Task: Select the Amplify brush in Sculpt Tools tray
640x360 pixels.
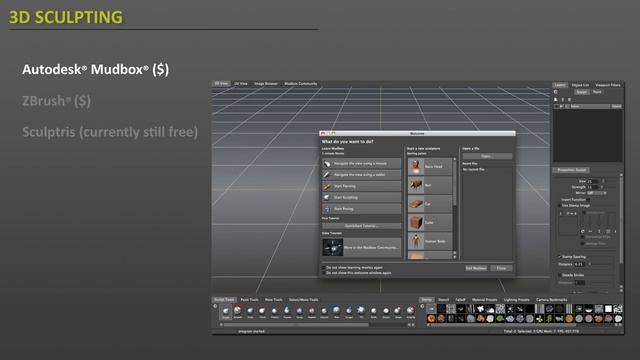Action: [411, 312]
